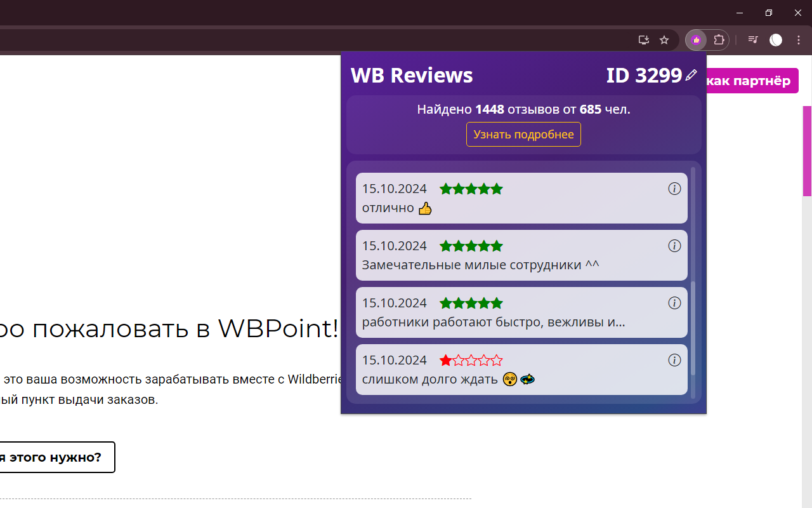
Task: Select the review text 'отлично'
Action: tap(388, 208)
